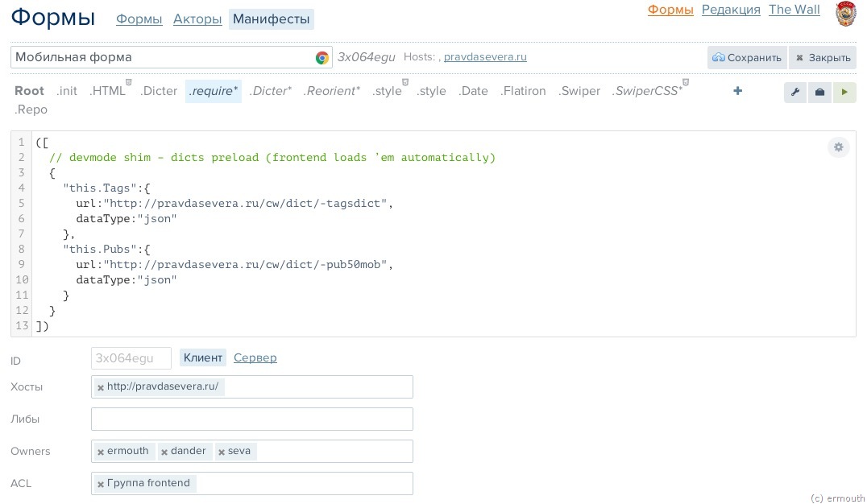The width and height of the screenshot is (867, 504).
Task: Open editor gear settings icon
Action: [838, 147]
